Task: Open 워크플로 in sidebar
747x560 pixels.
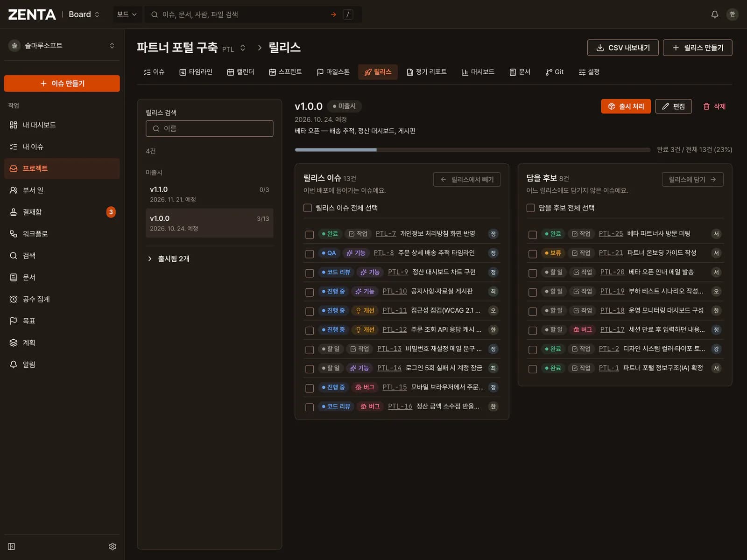Action: 62,234
